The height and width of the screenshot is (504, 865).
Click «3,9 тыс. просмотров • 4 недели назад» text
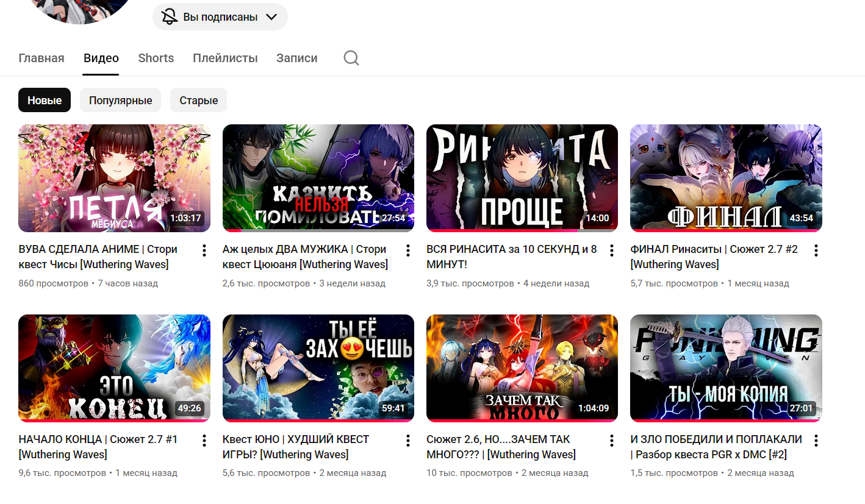(x=508, y=283)
